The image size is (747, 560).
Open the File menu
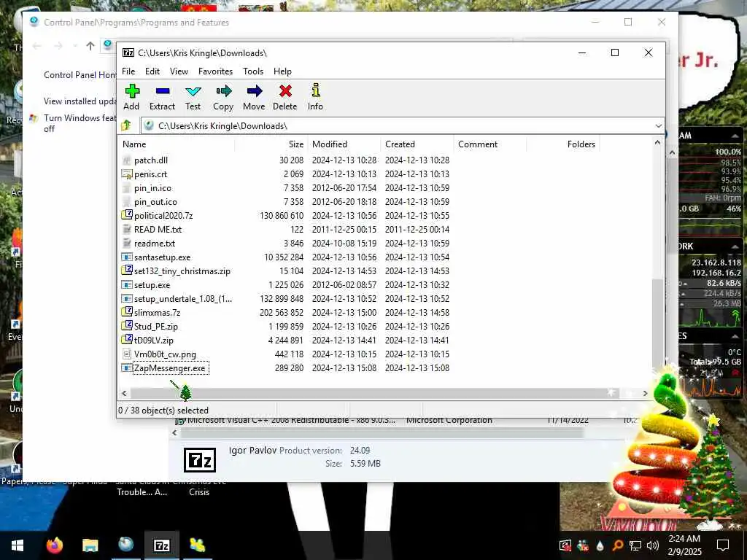pyautogui.click(x=128, y=71)
